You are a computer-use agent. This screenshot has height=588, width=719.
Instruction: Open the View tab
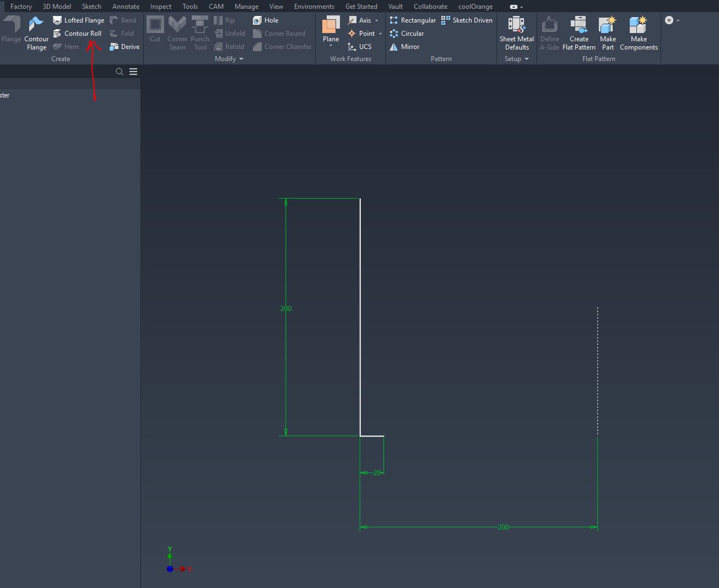(x=276, y=7)
